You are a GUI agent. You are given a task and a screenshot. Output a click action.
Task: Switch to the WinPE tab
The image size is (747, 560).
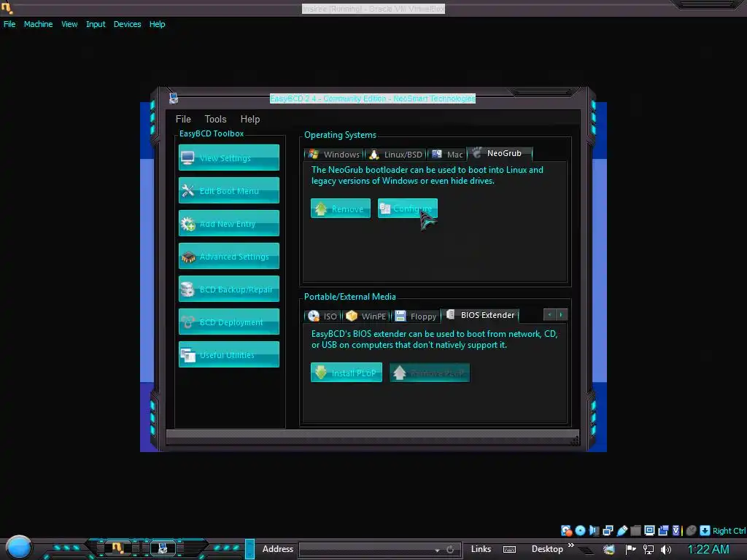point(366,316)
